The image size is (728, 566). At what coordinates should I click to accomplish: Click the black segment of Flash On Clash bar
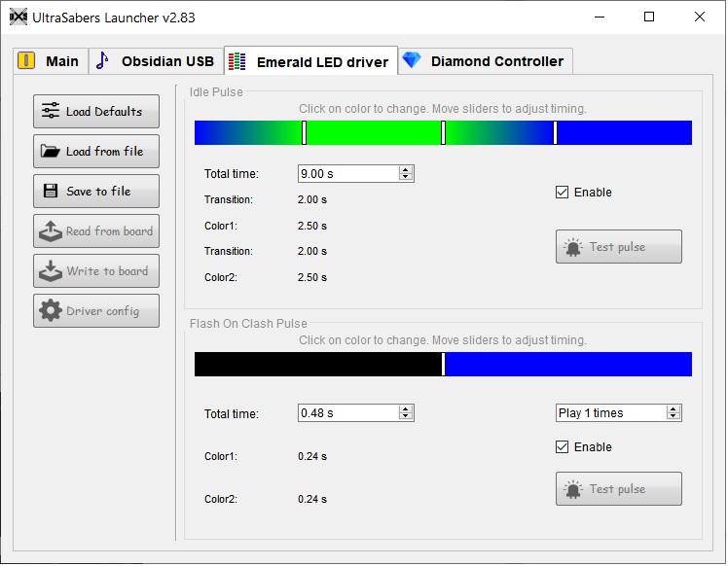click(317, 365)
